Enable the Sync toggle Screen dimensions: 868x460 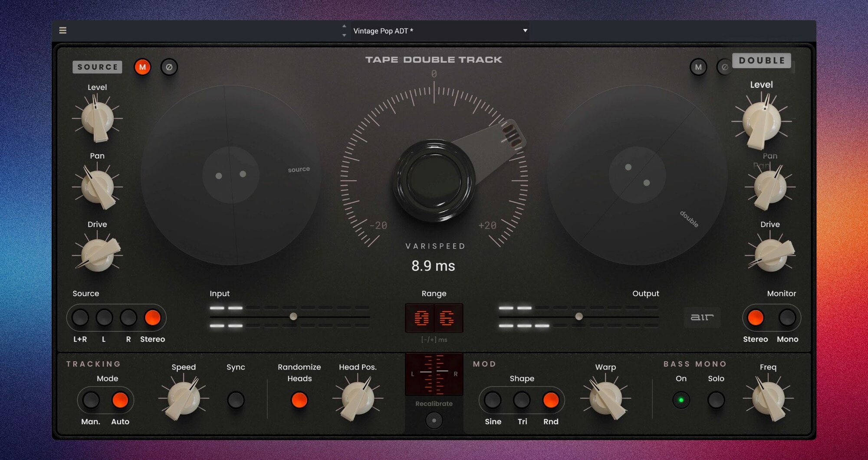point(236,400)
